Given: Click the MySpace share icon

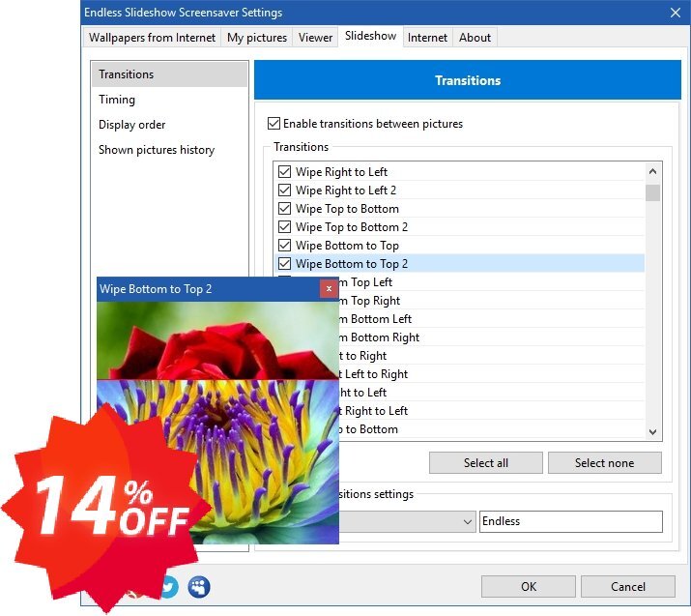Looking at the screenshot, I should [199, 587].
